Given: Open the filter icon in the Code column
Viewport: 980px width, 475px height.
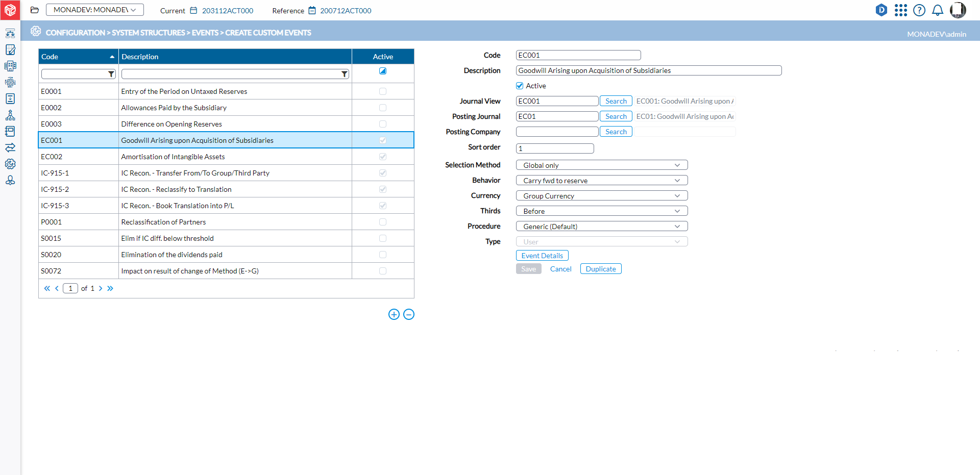Looking at the screenshot, I should 111,73.
